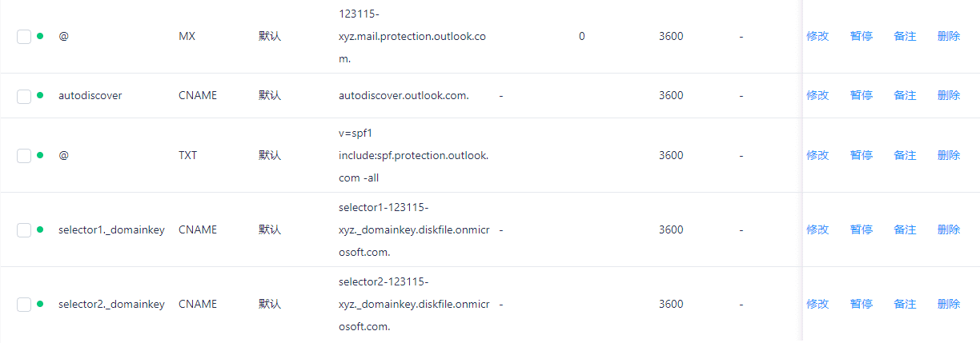The image size is (980, 343).
Task: Click 暂停 on the selector2._domainkey record
Action: [x=862, y=304]
